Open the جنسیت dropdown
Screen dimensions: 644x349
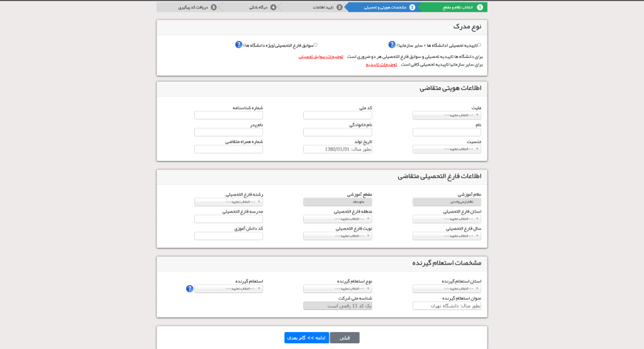(x=447, y=149)
